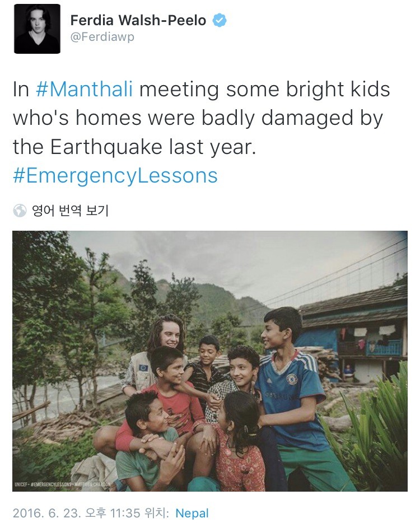Open the @Ferdiawp handle link
The height and width of the screenshot is (523, 420).
[102, 38]
